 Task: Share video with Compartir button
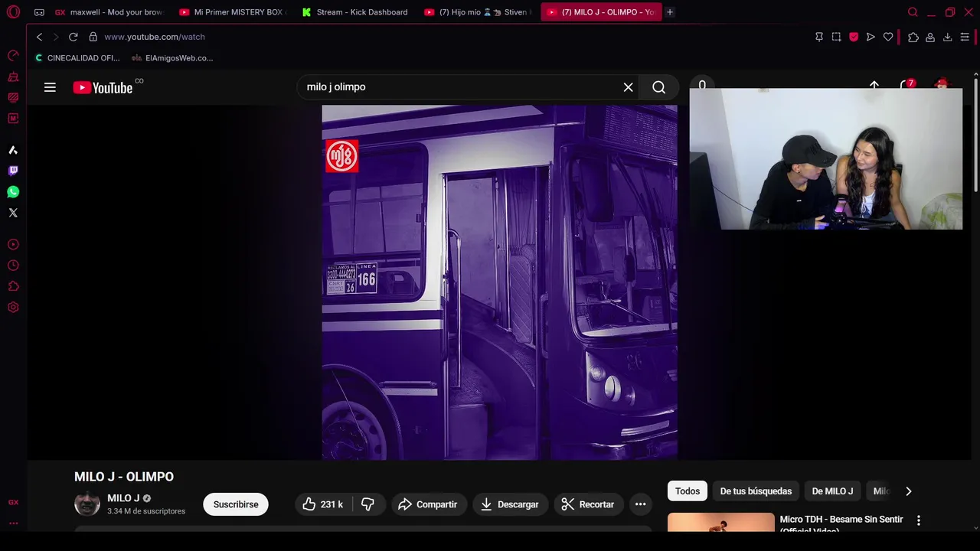[429, 504]
